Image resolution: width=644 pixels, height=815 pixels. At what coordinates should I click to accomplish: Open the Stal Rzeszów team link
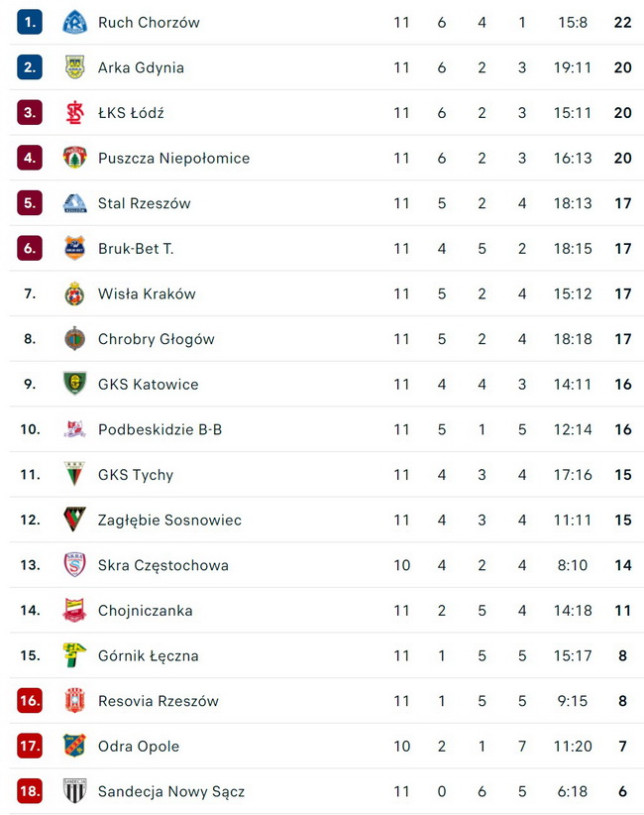[144, 203]
